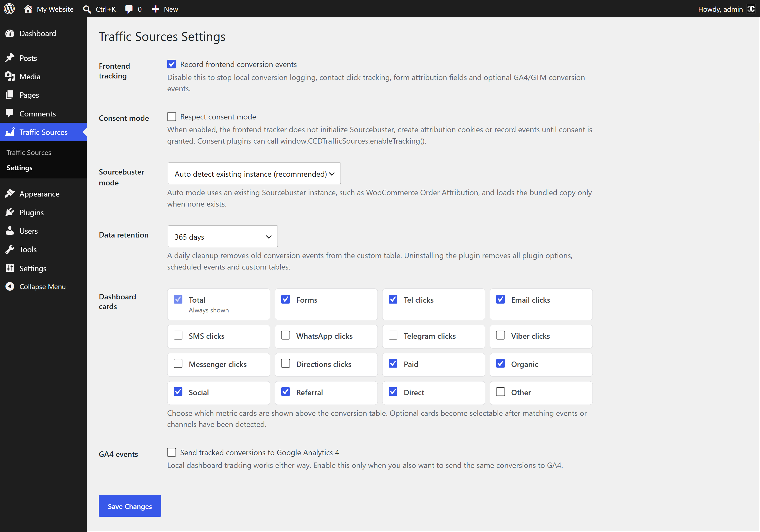Click the Dashboard gauge icon in sidebar
Viewport: 760px width, 532px height.
[10, 33]
